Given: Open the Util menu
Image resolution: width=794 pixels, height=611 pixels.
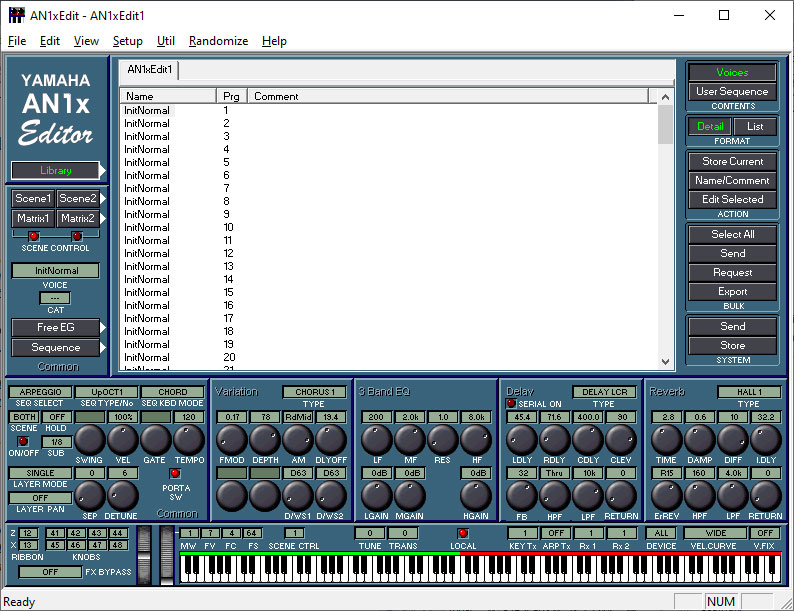Looking at the screenshot, I should (x=166, y=41).
